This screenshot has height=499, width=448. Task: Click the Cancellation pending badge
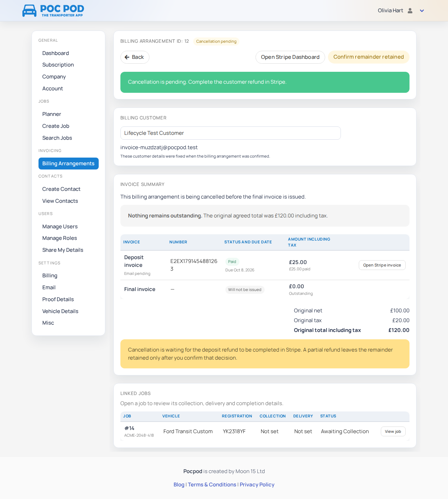216,41
